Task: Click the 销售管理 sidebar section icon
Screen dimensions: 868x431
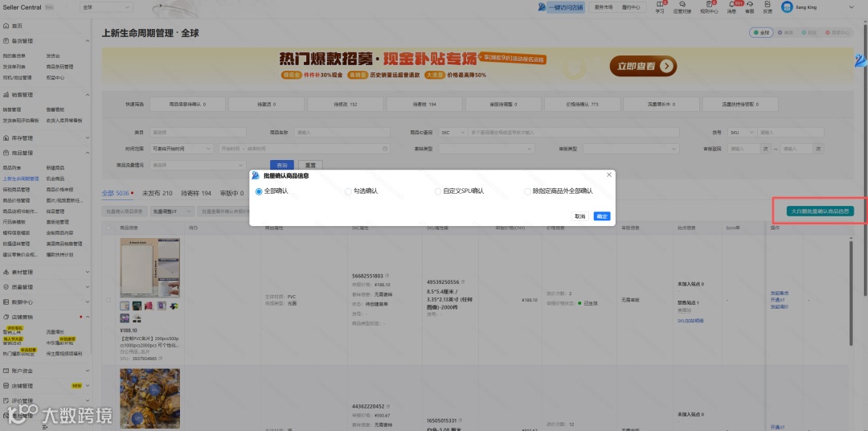Action: click(x=6, y=95)
